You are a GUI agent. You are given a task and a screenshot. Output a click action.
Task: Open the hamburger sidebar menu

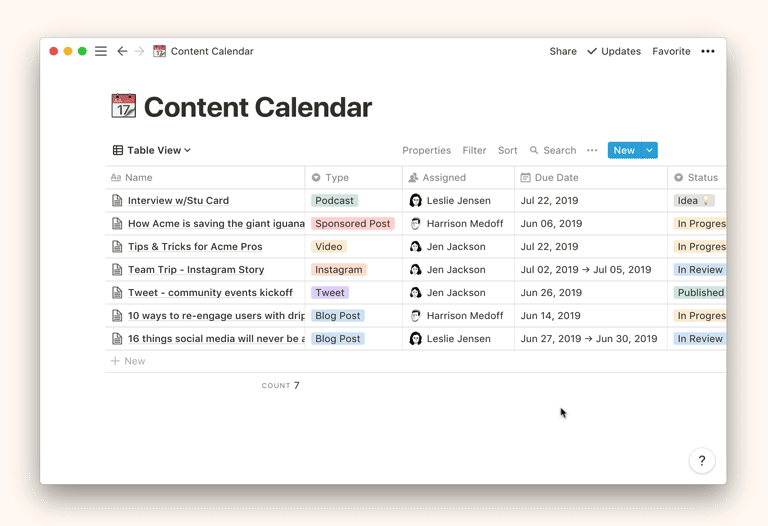click(x=101, y=51)
